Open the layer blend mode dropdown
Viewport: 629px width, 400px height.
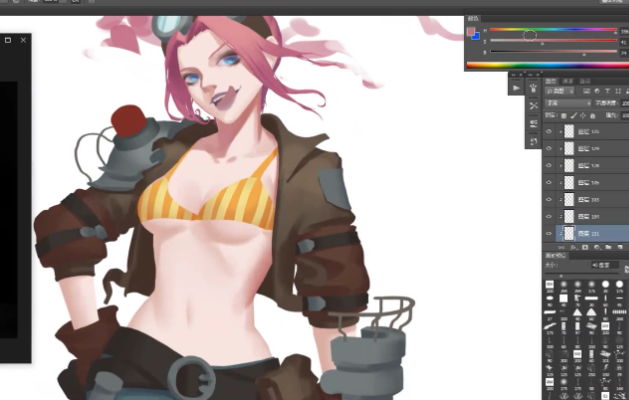[568, 104]
